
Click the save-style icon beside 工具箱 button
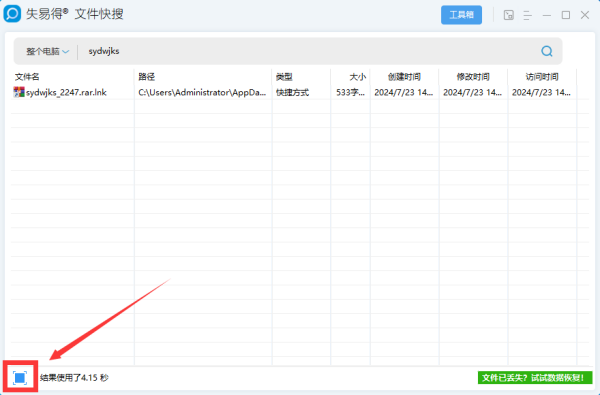509,15
